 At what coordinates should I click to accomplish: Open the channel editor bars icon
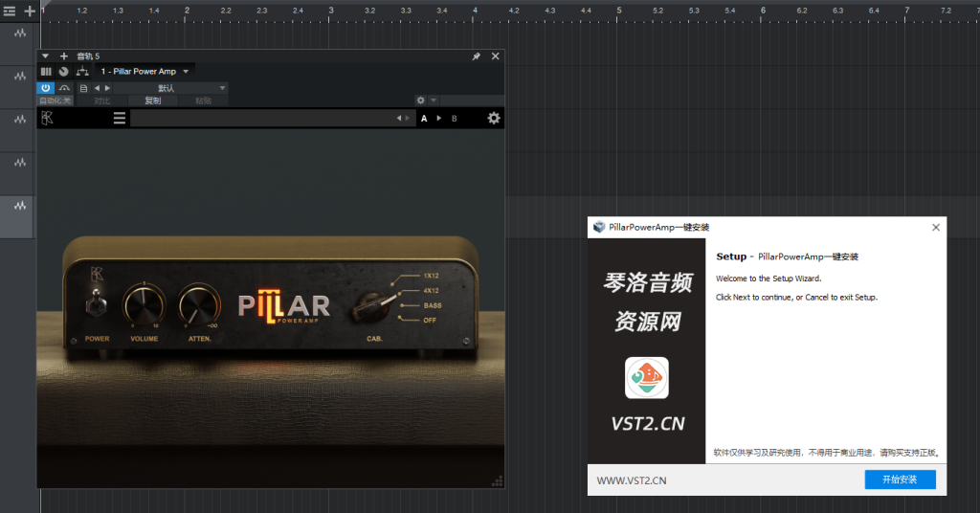46,71
